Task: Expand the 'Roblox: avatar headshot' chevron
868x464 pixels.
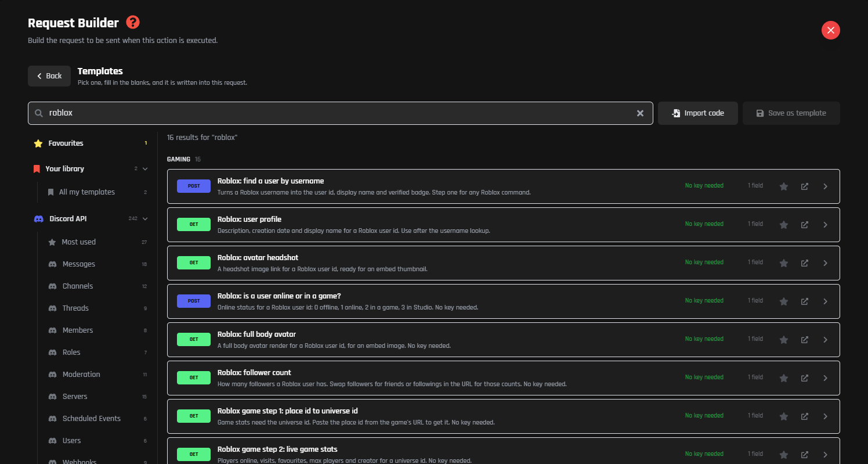Action: click(826, 263)
